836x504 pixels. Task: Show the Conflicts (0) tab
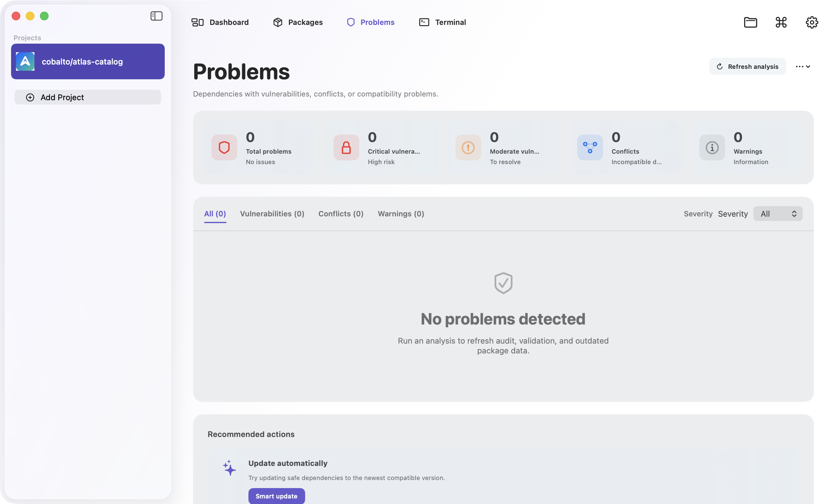(341, 214)
